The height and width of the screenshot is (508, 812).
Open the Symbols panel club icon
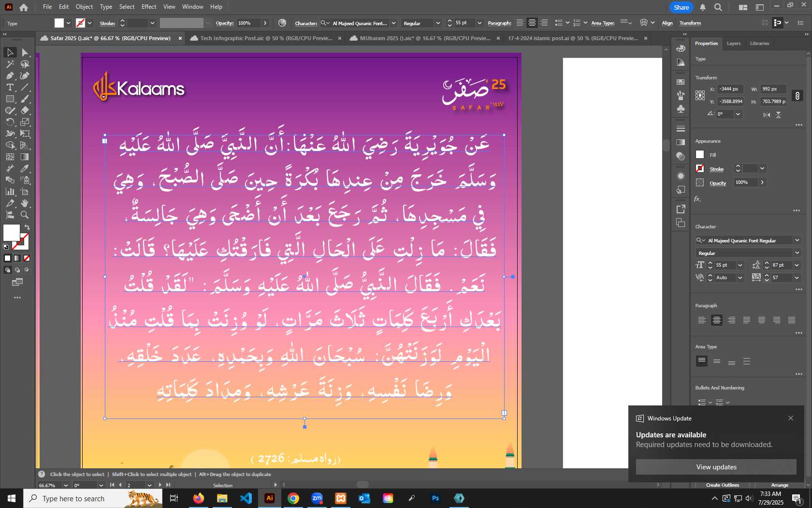tap(681, 109)
